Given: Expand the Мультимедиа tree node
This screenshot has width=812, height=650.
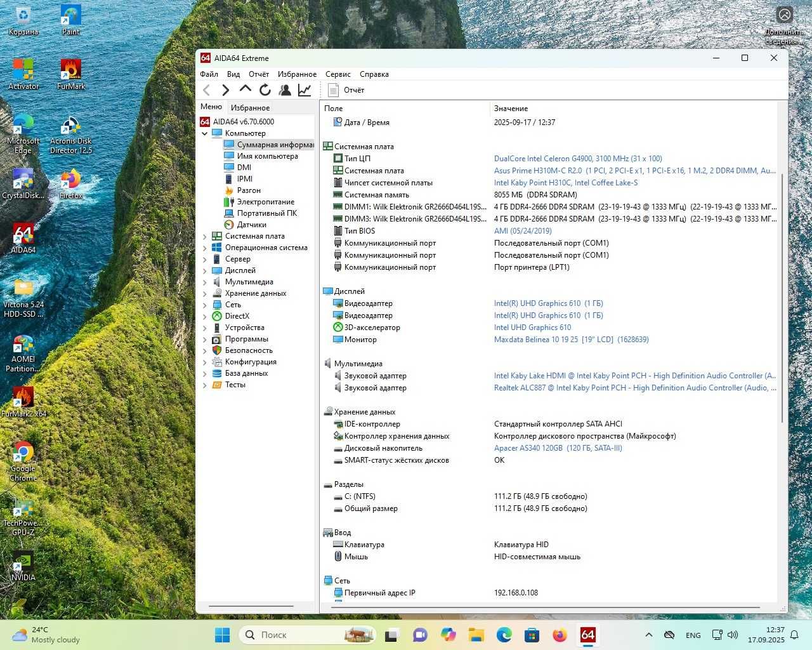Looking at the screenshot, I should point(205,282).
